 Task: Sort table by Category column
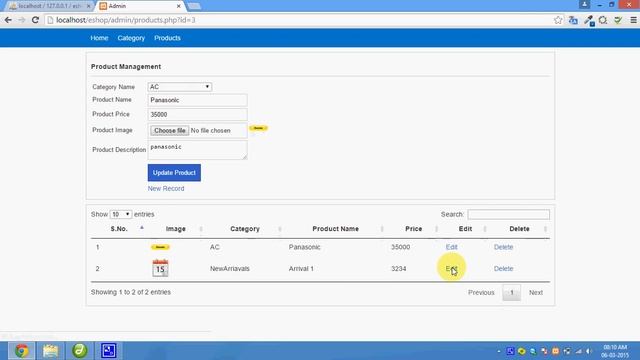pos(245,229)
